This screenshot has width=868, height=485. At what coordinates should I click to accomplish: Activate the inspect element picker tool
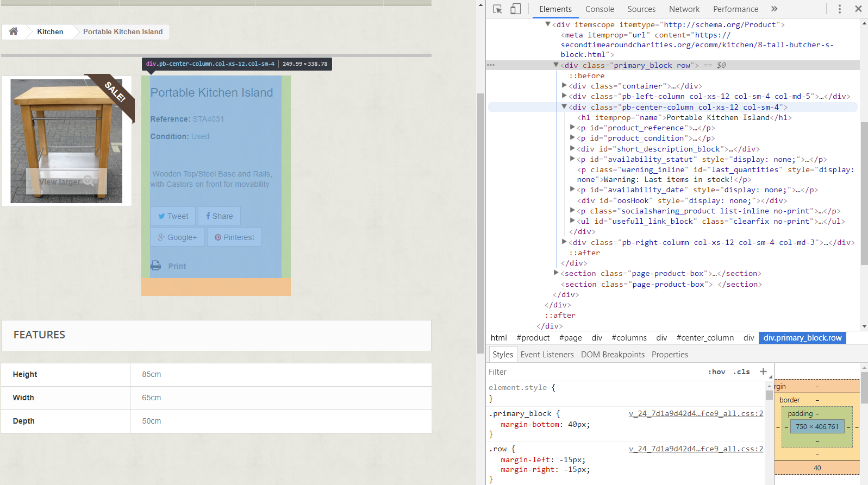click(x=497, y=9)
